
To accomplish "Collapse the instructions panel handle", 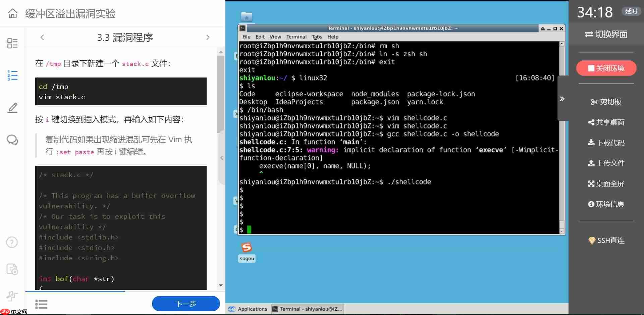I will point(221,158).
